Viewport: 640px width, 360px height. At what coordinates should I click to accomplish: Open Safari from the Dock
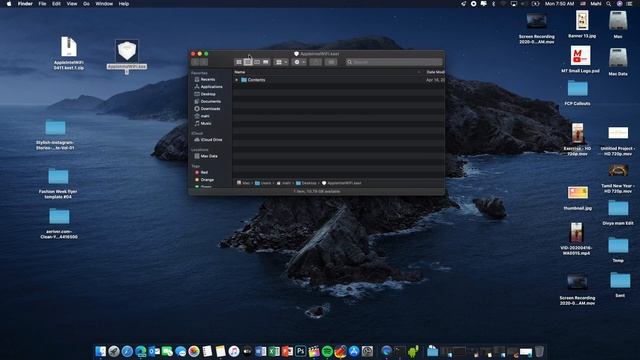(127, 351)
